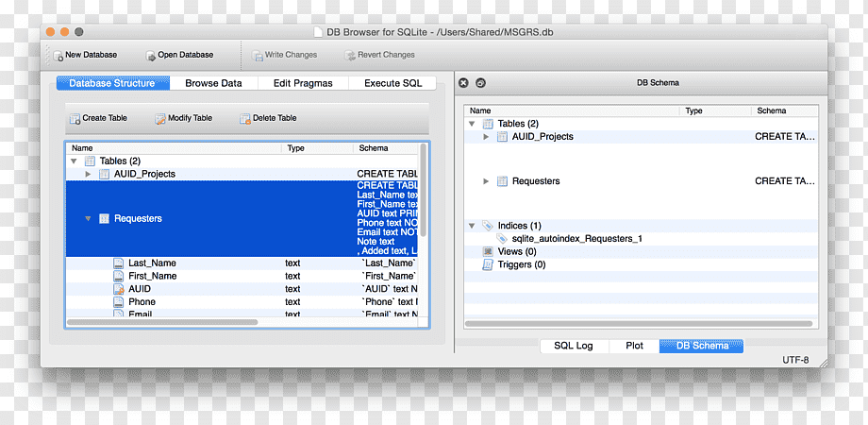
Task: Select Views (0) row text
Action: coord(517,251)
